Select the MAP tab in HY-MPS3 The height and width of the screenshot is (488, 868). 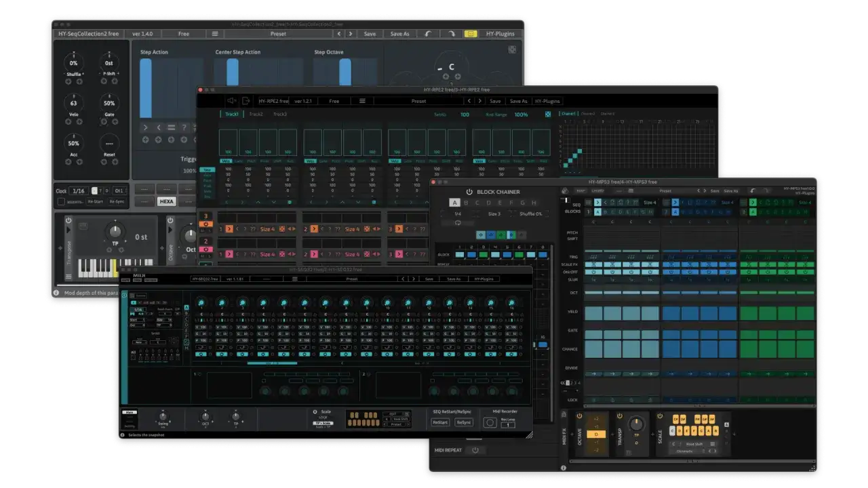point(581,190)
